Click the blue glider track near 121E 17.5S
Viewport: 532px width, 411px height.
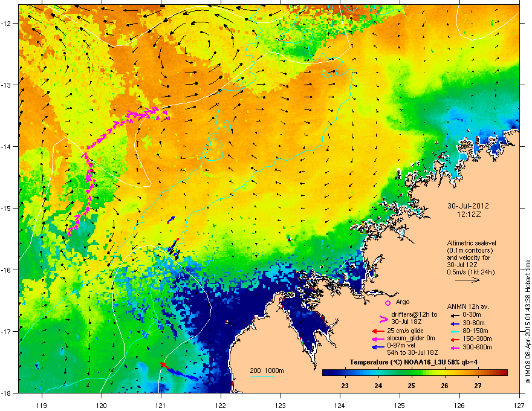(183, 374)
